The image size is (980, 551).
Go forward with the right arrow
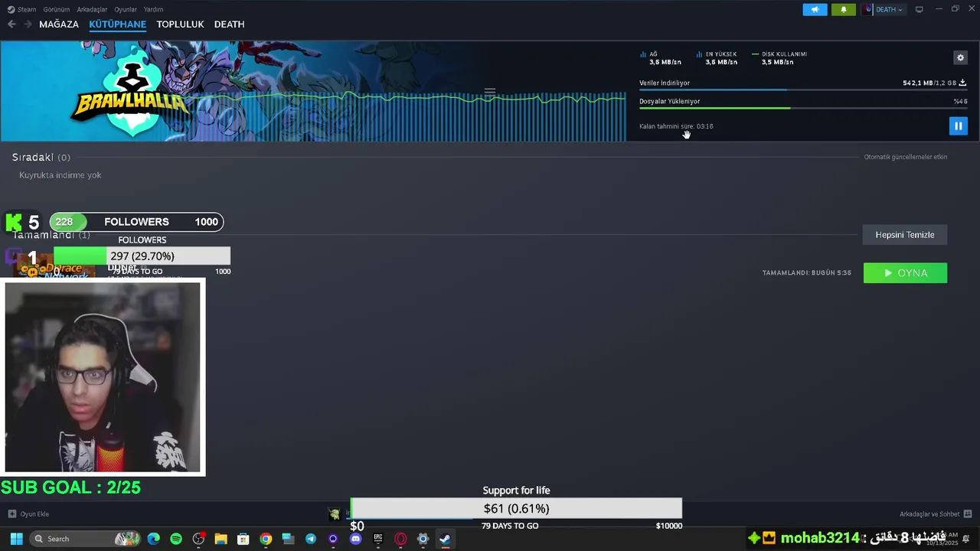[x=28, y=24]
